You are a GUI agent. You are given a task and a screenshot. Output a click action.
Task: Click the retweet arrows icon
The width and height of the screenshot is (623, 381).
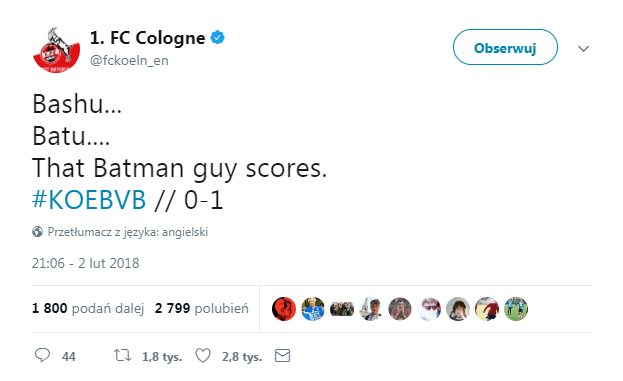pyautogui.click(x=122, y=355)
